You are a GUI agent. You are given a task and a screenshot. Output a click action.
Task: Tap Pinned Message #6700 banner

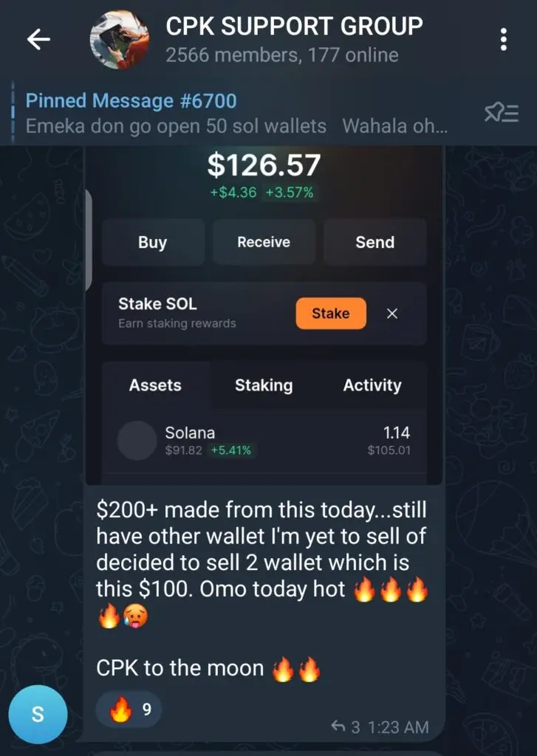236,113
